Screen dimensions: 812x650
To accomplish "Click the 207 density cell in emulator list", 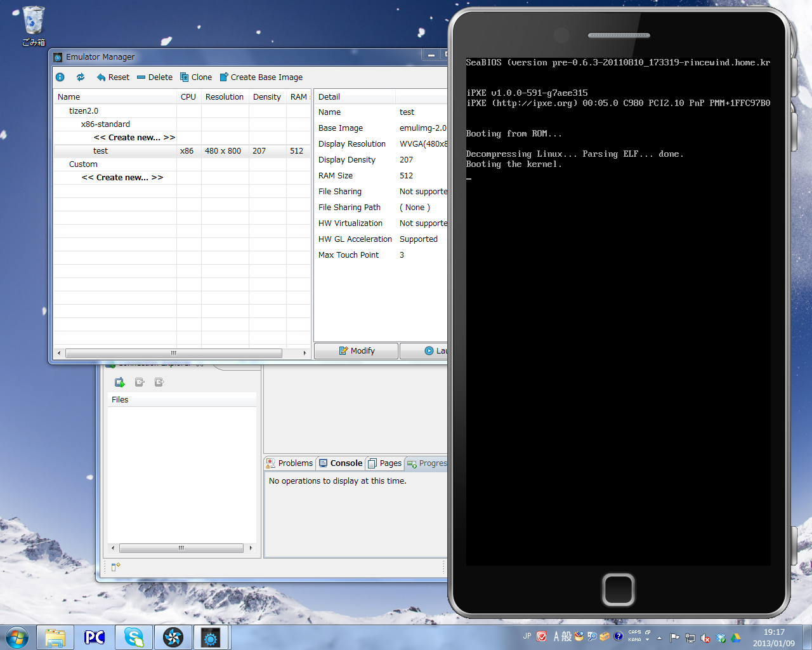I will click(259, 151).
